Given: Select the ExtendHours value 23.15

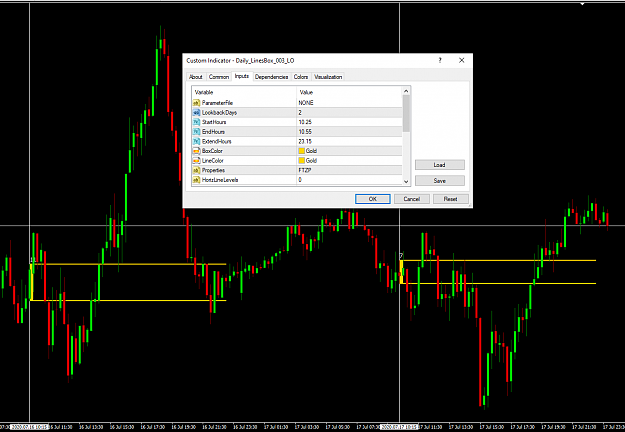Looking at the screenshot, I should pyautogui.click(x=305, y=141).
